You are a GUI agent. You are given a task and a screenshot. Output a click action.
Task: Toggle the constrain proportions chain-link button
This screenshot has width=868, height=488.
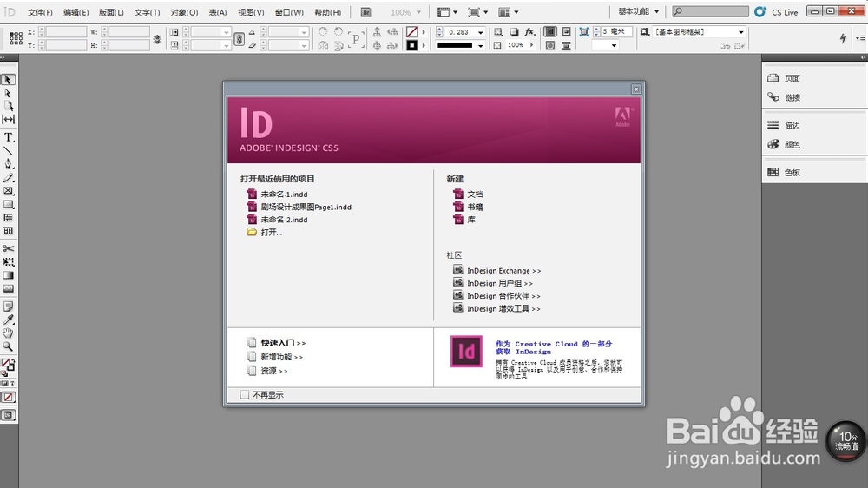coord(240,39)
